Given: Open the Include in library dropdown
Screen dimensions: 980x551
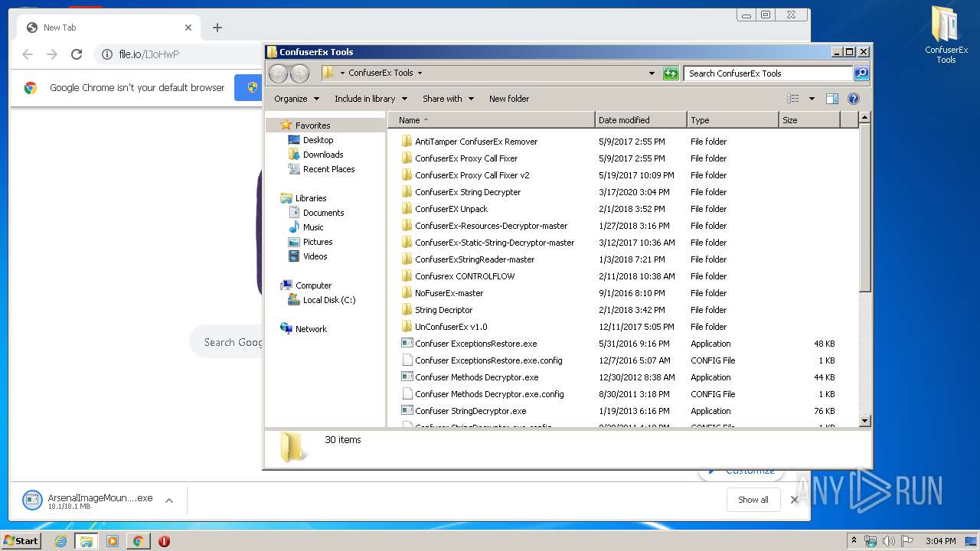Looking at the screenshot, I should pos(371,99).
